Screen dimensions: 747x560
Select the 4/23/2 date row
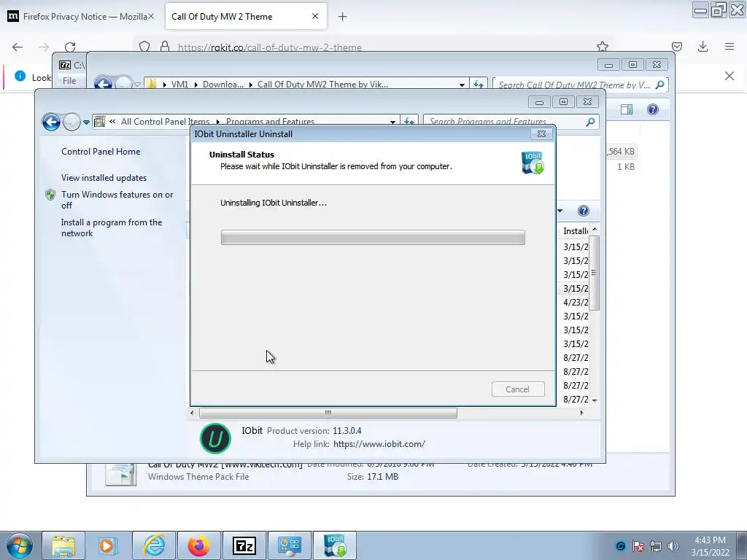[x=575, y=303]
